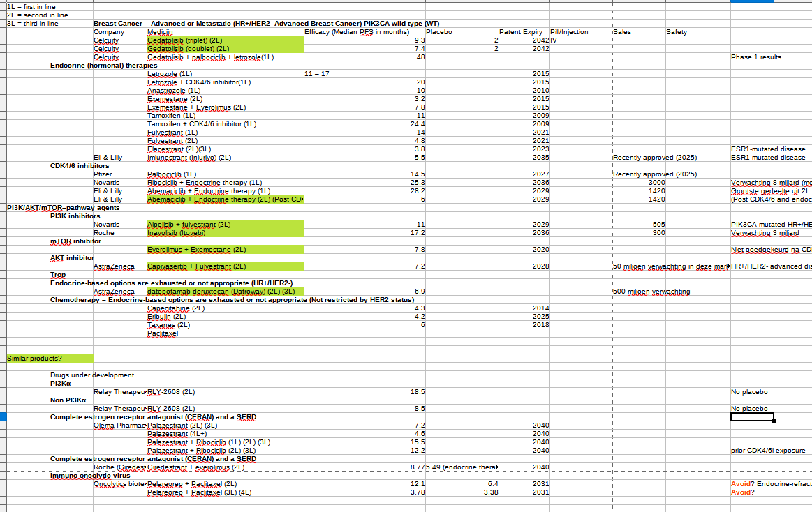
Task: Select the 'CDK4/6 inhibitors' heading cell
Action: [x=80, y=166]
